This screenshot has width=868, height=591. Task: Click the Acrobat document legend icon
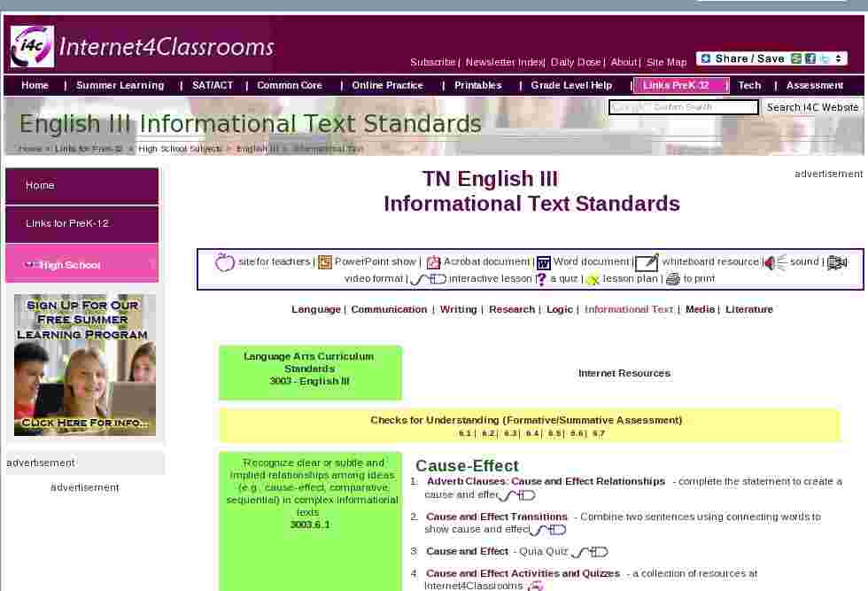pos(433,262)
